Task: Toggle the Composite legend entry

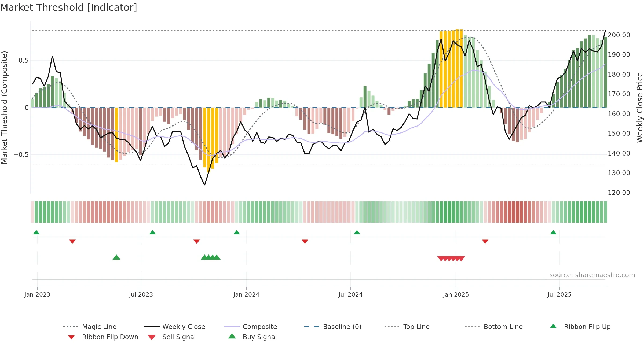Action: (250, 327)
